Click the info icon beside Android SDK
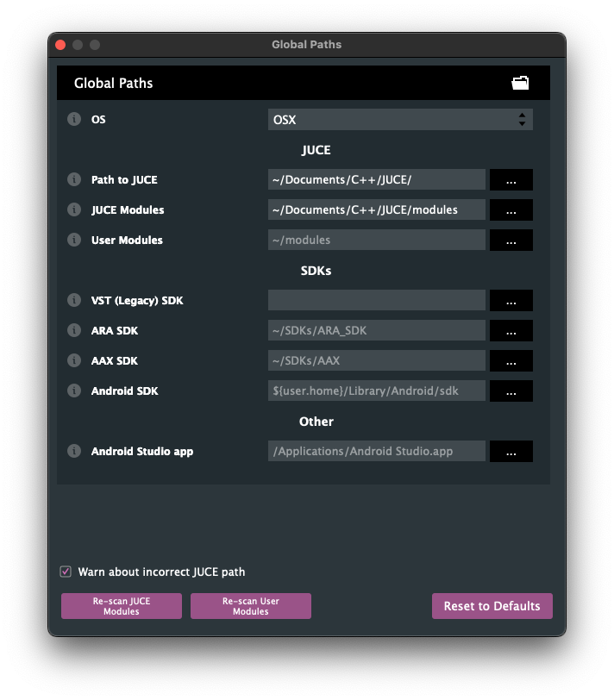Viewport: 614px width, 700px height. pos(74,391)
